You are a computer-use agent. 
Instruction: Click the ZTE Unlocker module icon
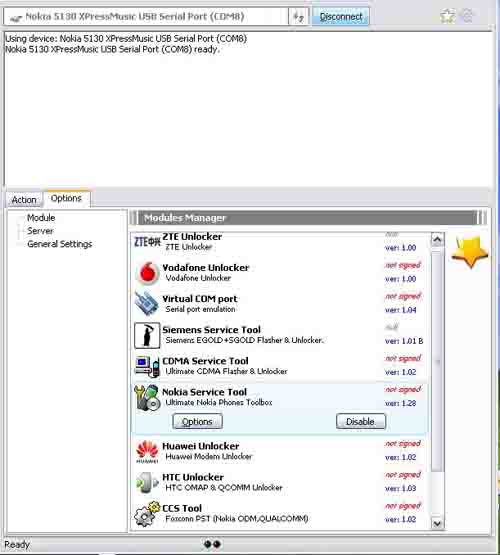tap(147, 242)
